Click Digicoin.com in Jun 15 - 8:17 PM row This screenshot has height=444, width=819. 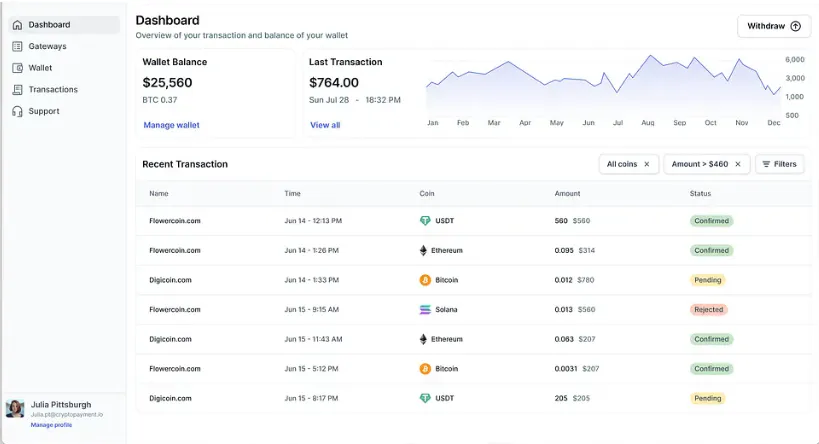coord(170,398)
